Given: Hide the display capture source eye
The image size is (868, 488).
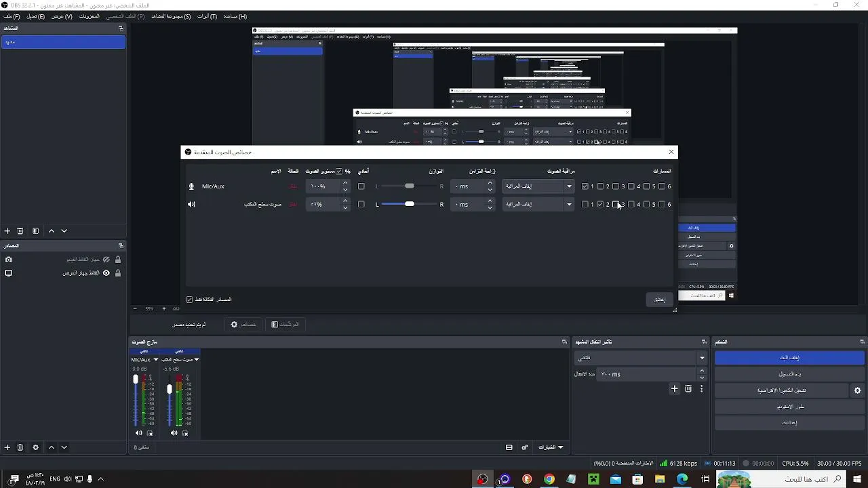Looking at the screenshot, I should (x=106, y=273).
